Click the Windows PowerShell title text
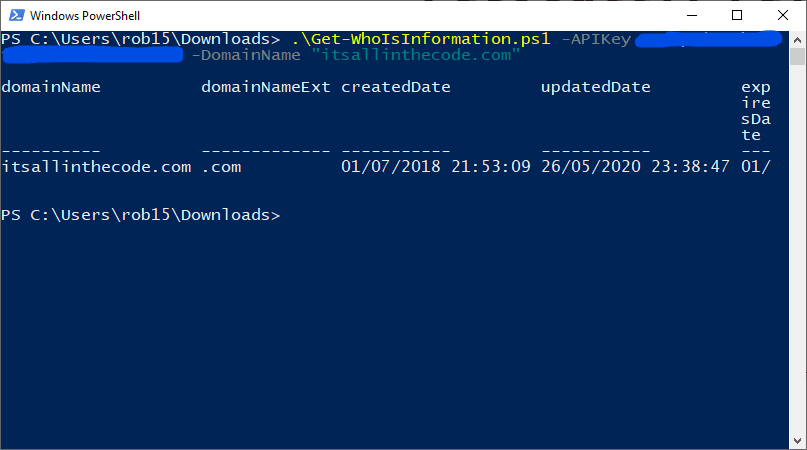Image resolution: width=807 pixels, height=450 pixels. pos(84,16)
